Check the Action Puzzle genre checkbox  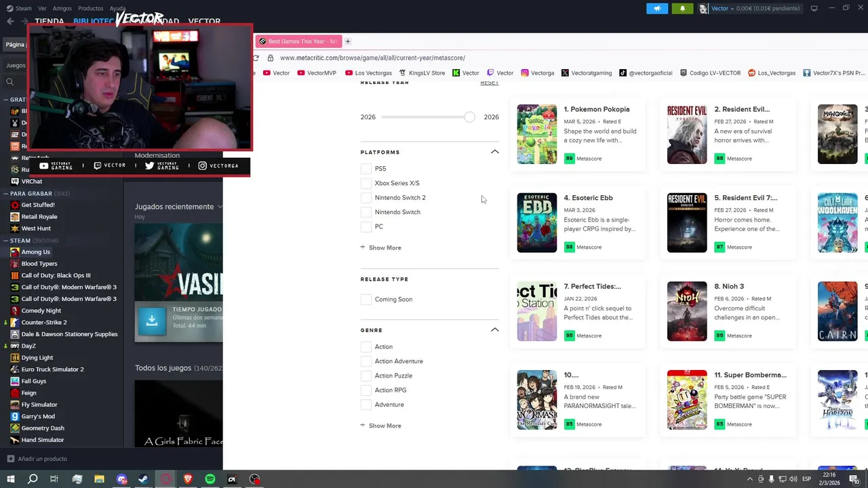pyautogui.click(x=366, y=375)
